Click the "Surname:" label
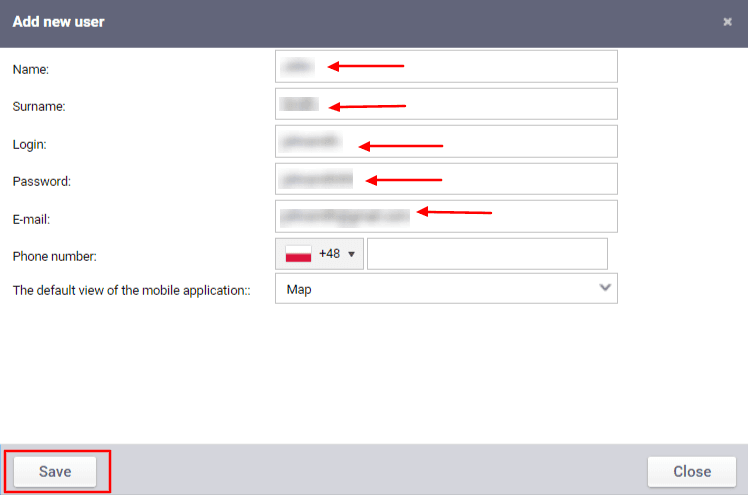 pos(39,107)
